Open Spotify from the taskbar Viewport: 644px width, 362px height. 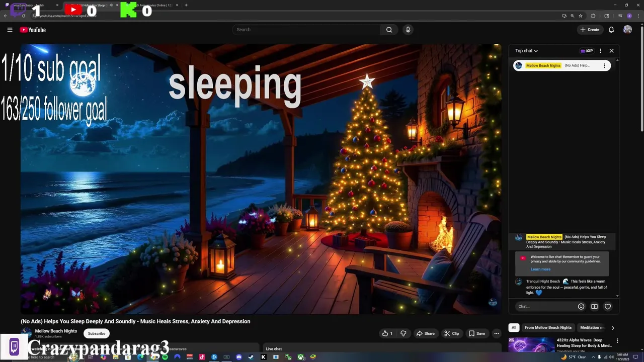(x=165, y=357)
